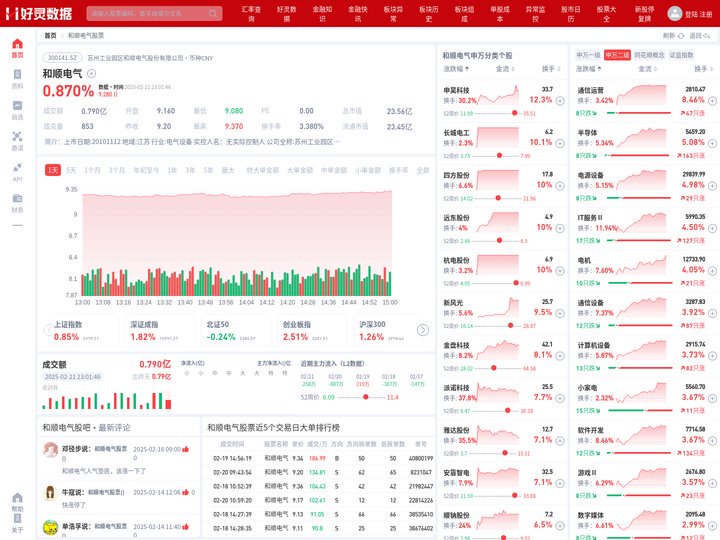Sort stock list by 换手
720x540 pixels.
click(x=551, y=69)
